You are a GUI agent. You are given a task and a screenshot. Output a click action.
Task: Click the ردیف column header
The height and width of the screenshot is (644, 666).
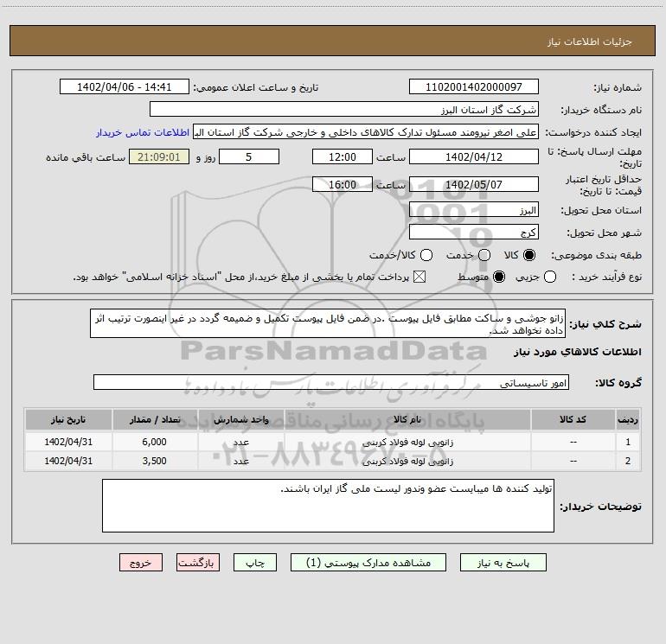628,419
